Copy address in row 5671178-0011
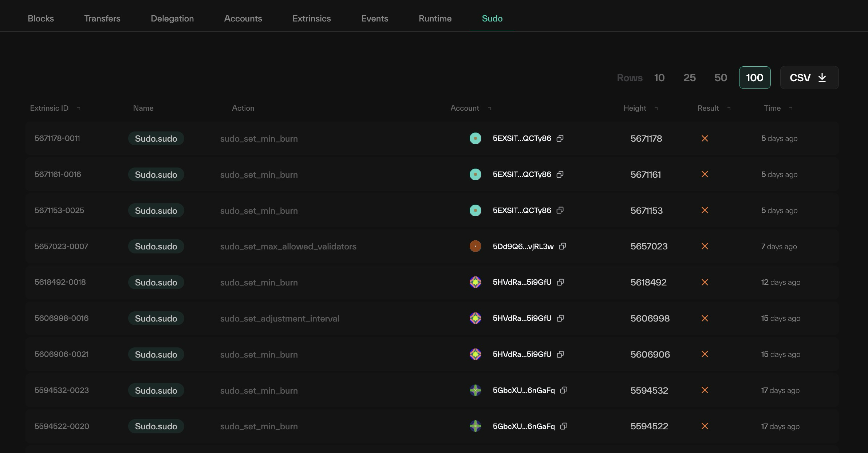 [560, 138]
